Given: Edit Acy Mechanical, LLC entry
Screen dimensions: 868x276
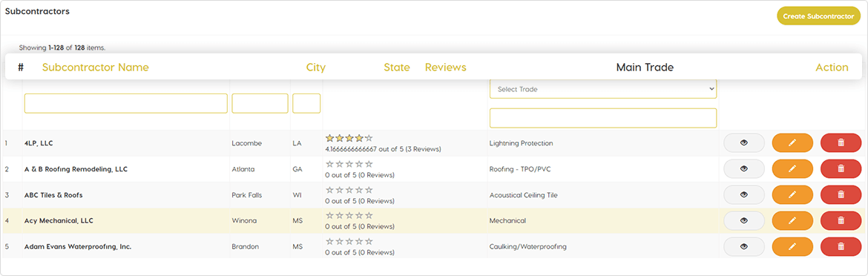Looking at the screenshot, I should coord(792,220).
